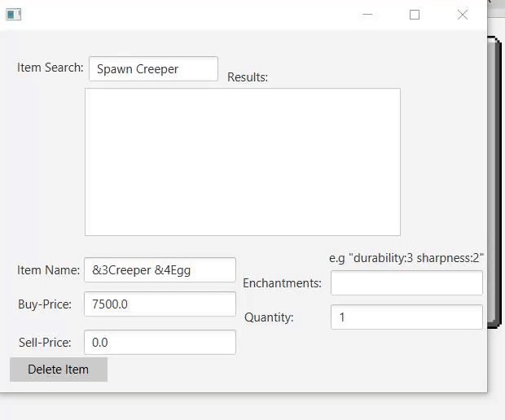Click inside the empty Results list box

242,162
